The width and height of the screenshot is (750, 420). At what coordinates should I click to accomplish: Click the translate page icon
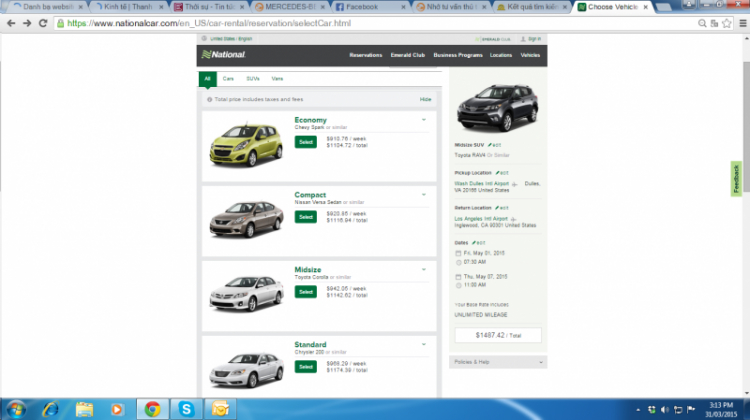[714, 23]
